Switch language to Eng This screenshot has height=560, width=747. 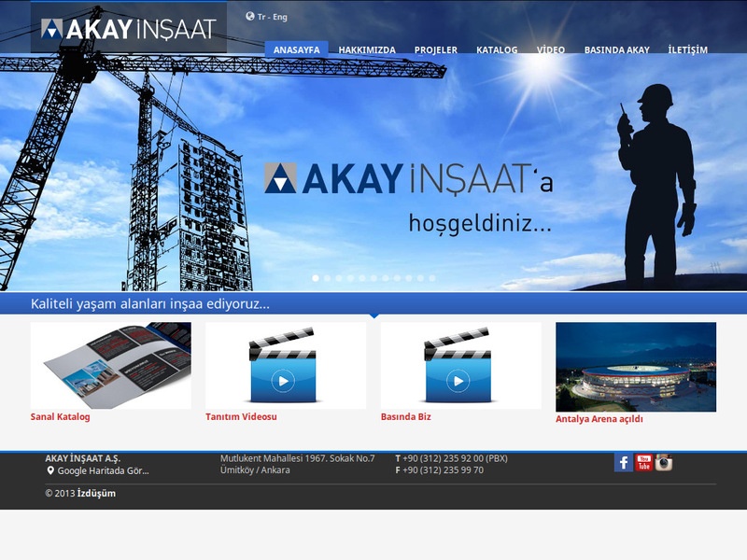(x=280, y=17)
